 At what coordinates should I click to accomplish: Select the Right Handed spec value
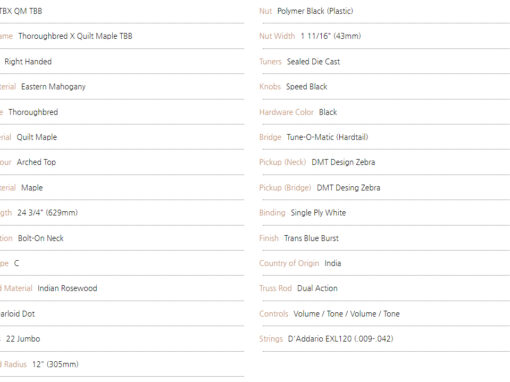pos(28,62)
